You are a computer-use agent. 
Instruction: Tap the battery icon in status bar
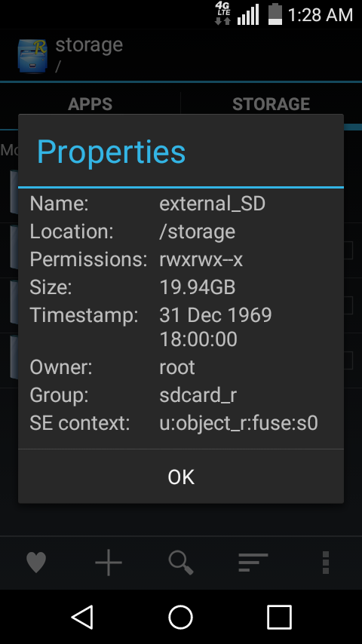coord(275,14)
